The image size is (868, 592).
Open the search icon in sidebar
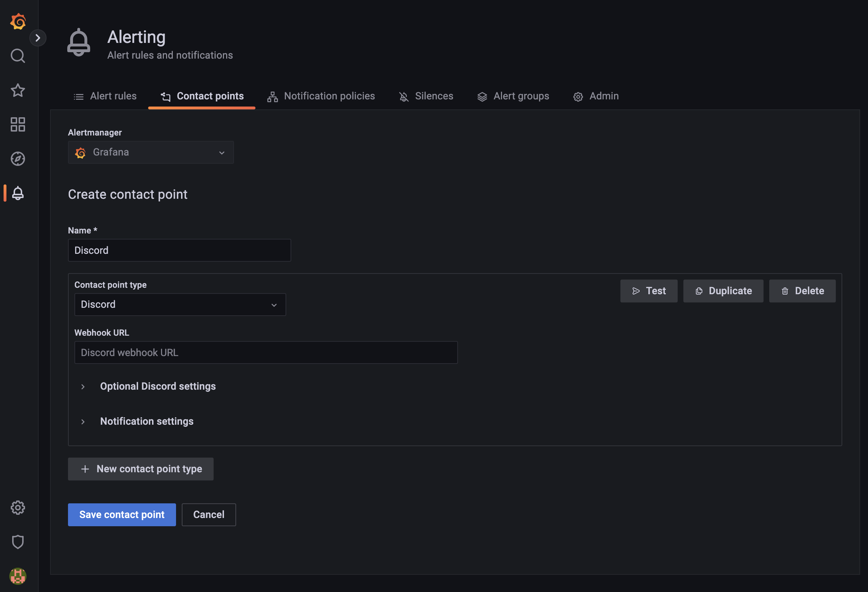click(18, 56)
